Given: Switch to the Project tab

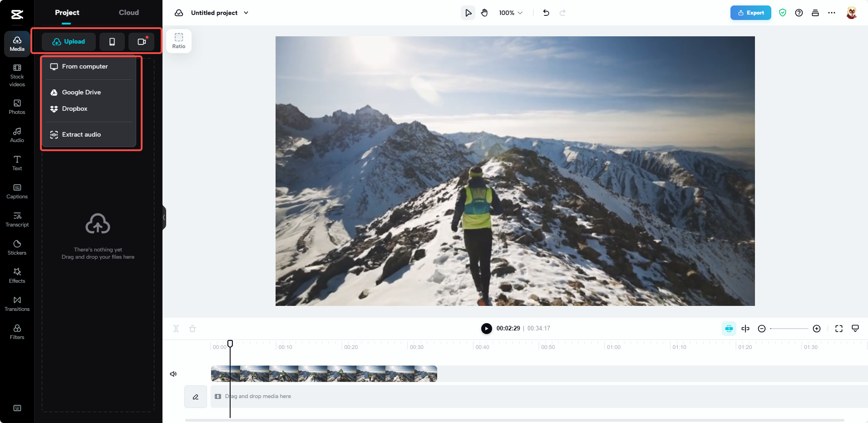Looking at the screenshot, I should (67, 13).
